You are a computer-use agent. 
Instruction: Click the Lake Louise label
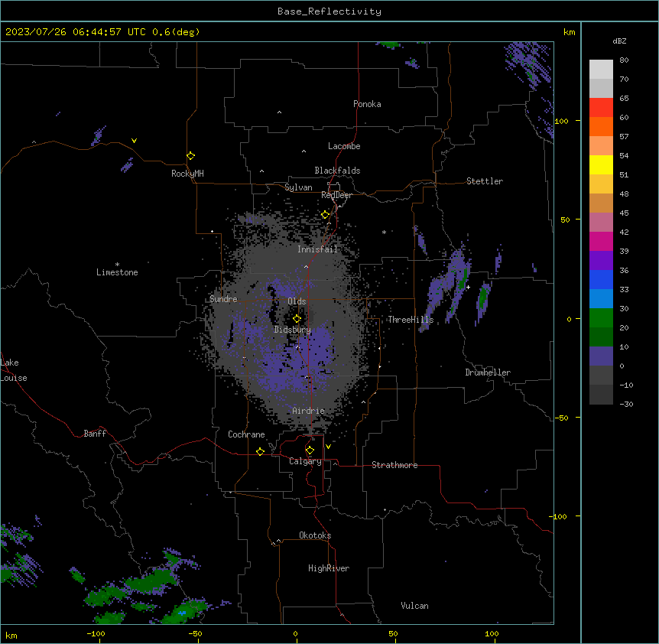(x=12, y=370)
